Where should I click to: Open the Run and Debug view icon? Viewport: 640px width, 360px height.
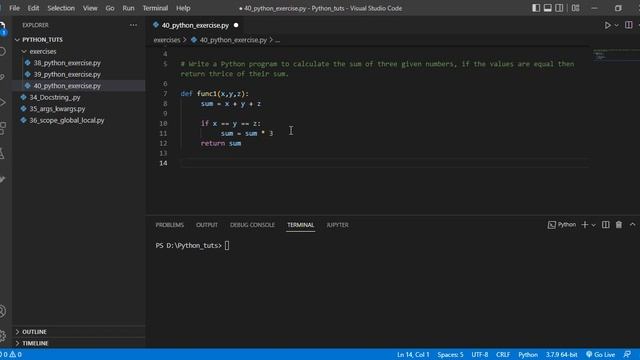[2, 102]
